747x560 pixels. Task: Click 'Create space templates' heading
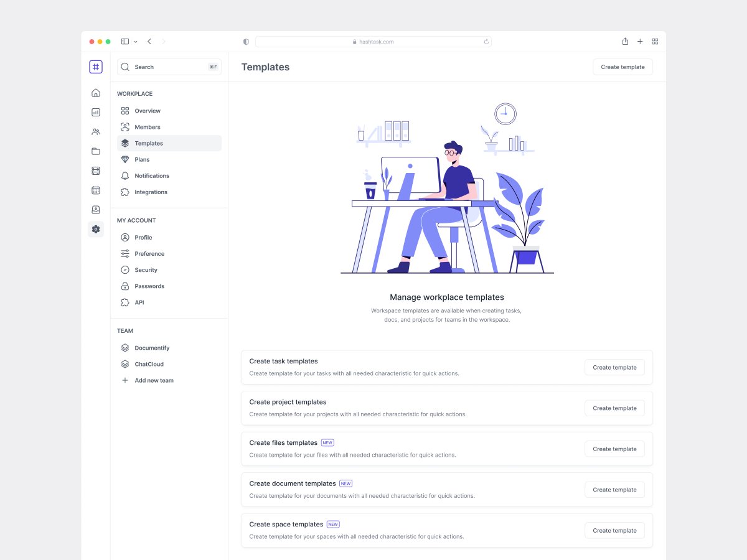pyautogui.click(x=286, y=525)
